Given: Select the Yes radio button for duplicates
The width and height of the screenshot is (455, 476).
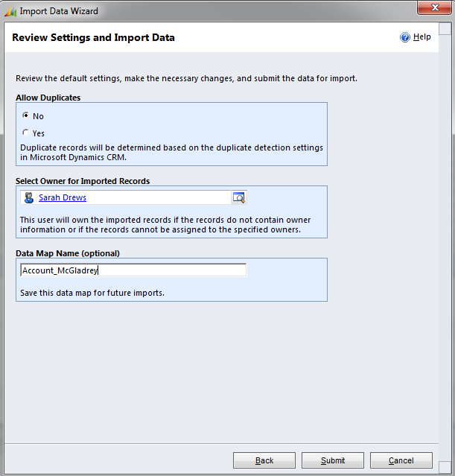Looking at the screenshot, I should 26,133.
